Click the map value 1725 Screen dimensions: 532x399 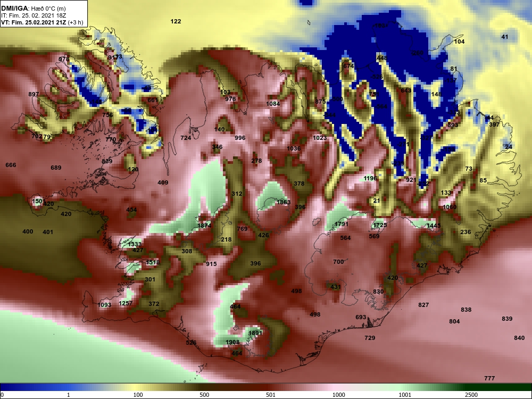coord(380,225)
